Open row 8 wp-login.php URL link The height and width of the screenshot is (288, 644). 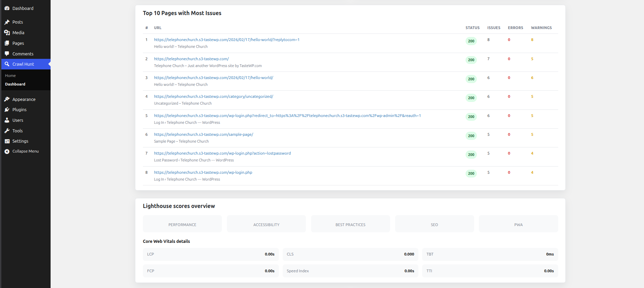[x=203, y=172]
